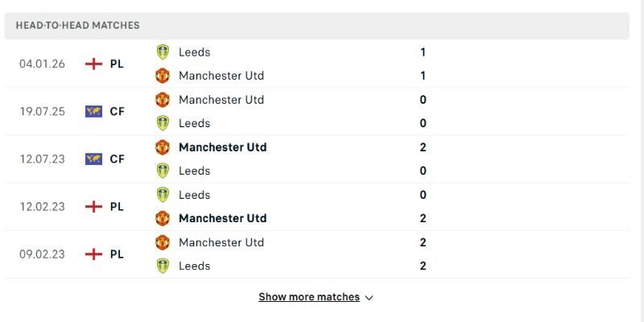644x322 pixels.
Task: Click Manchester Utd score 2 in 12.07.23 match
Action: [423, 147]
